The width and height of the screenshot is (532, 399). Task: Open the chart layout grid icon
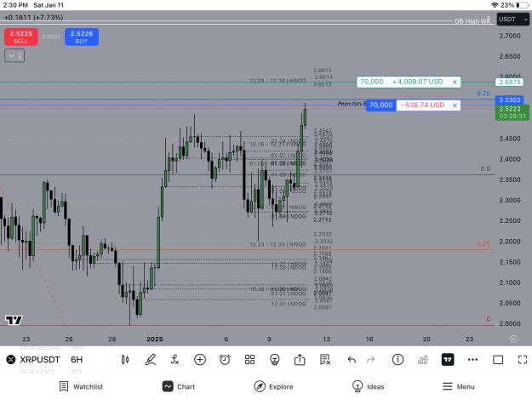249,359
